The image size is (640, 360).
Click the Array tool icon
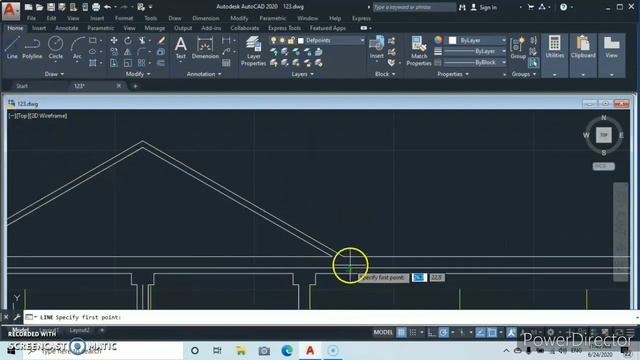(142, 63)
